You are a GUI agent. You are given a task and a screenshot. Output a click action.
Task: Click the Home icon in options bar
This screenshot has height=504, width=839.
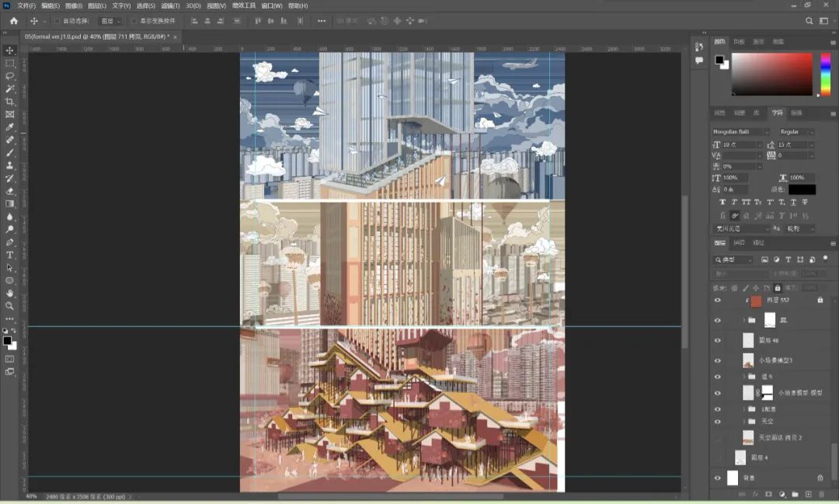[x=14, y=21]
